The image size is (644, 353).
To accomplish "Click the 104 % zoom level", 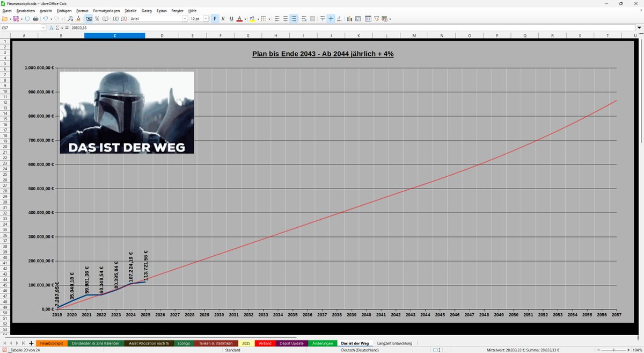I will (x=638, y=350).
